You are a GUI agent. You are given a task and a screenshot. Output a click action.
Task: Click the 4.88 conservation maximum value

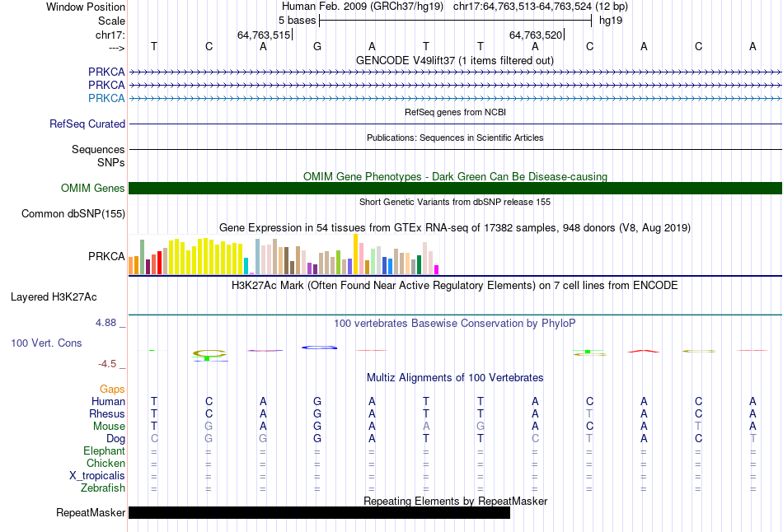coord(105,323)
